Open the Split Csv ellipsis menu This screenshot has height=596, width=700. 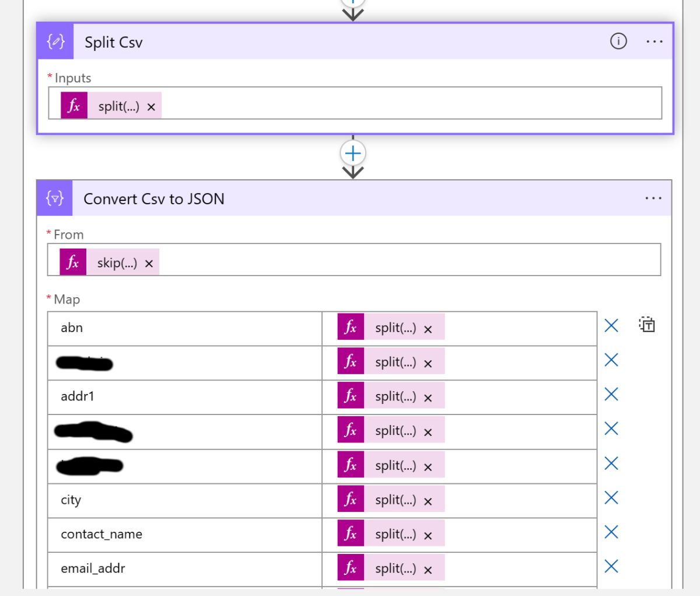pos(654,41)
